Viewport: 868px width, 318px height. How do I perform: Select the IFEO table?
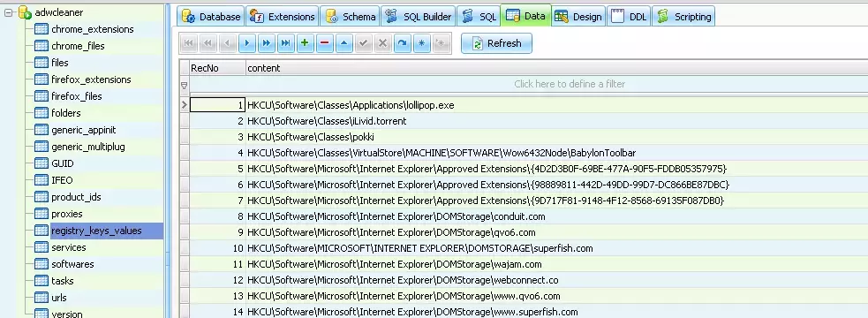pos(62,180)
